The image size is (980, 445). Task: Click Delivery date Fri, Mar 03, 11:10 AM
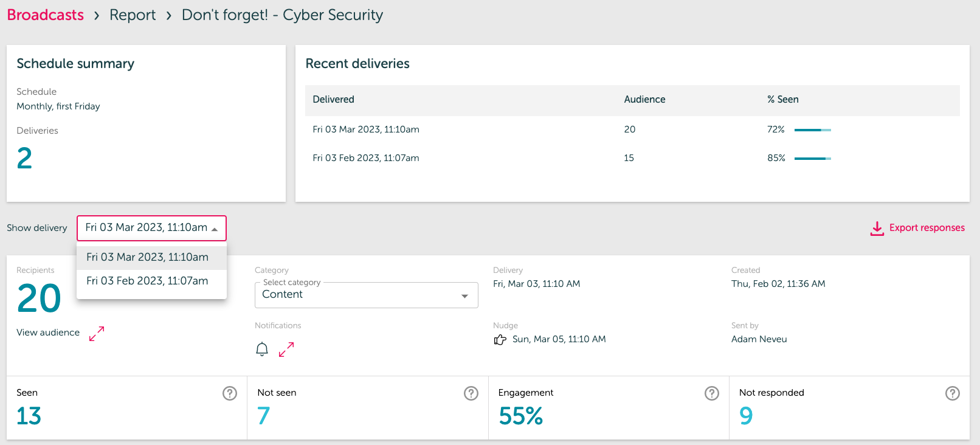coord(537,284)
